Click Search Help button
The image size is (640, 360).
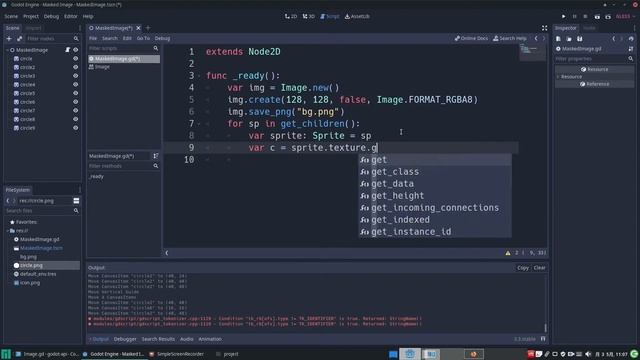click(x=509, y=38)
